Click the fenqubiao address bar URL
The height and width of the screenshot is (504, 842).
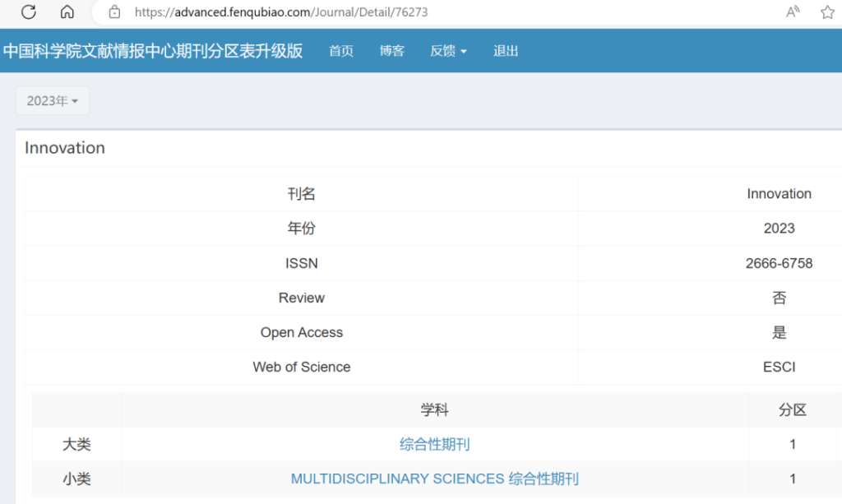tap(281, 12)
